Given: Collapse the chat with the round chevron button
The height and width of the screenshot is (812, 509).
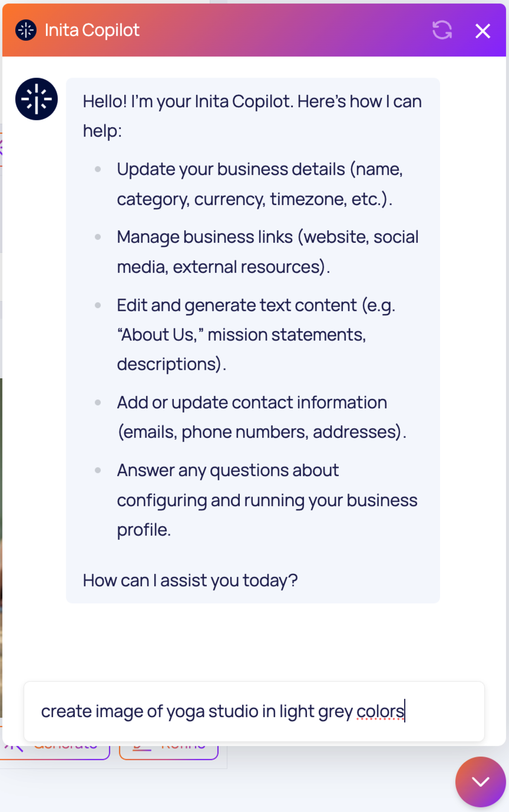Looking at the screenshot, I should click(480, 782).
